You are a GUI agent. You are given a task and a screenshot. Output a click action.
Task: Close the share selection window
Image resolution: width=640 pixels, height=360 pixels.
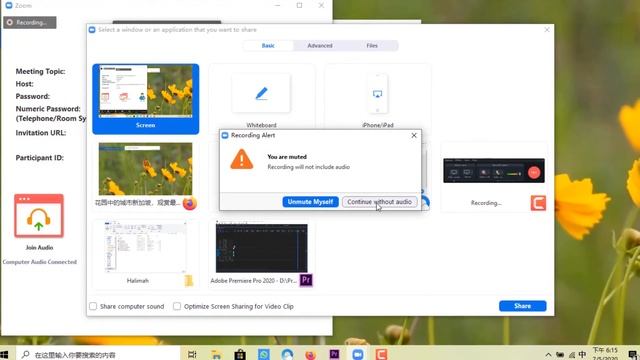pos(547,30)
